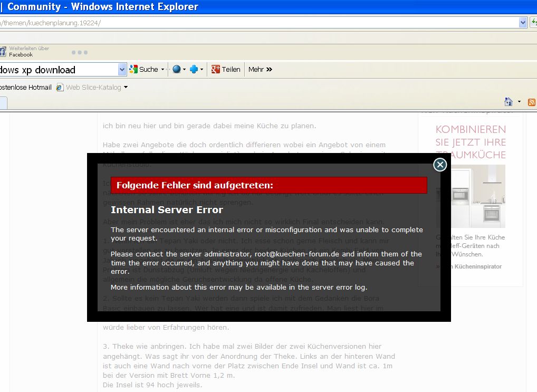The height and width of the screenshot is (392, 537).
Task: Expand the Mehr toolbar overflow menu
Action: point(260,70)
